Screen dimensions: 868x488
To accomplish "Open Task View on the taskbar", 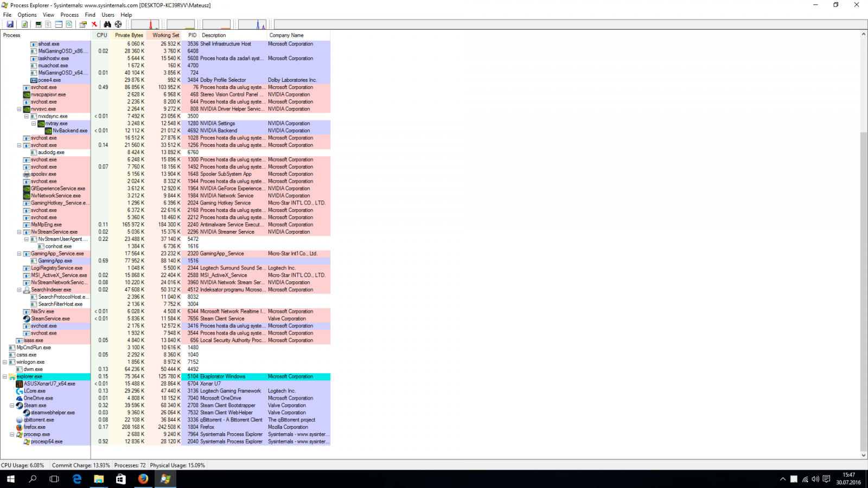I will (x=54, y=479).
